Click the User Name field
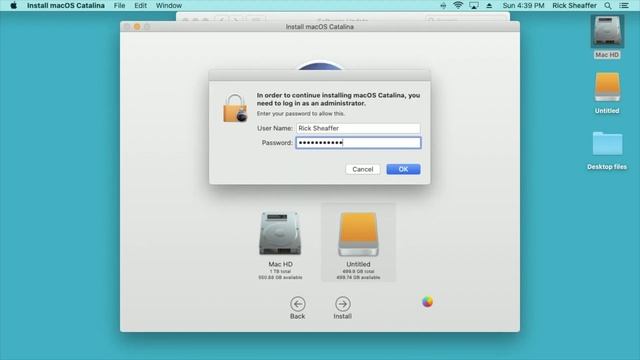 click(358, 128)
